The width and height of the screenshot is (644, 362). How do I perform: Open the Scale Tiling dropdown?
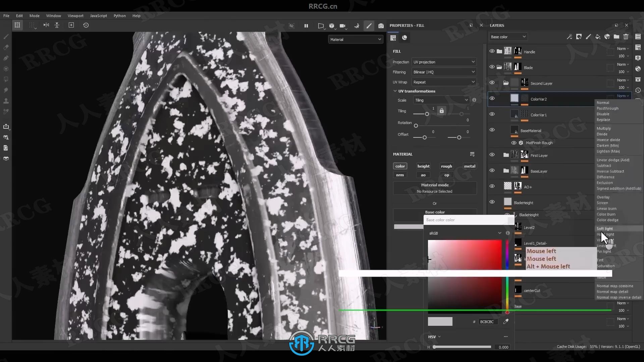click(441, 100)
